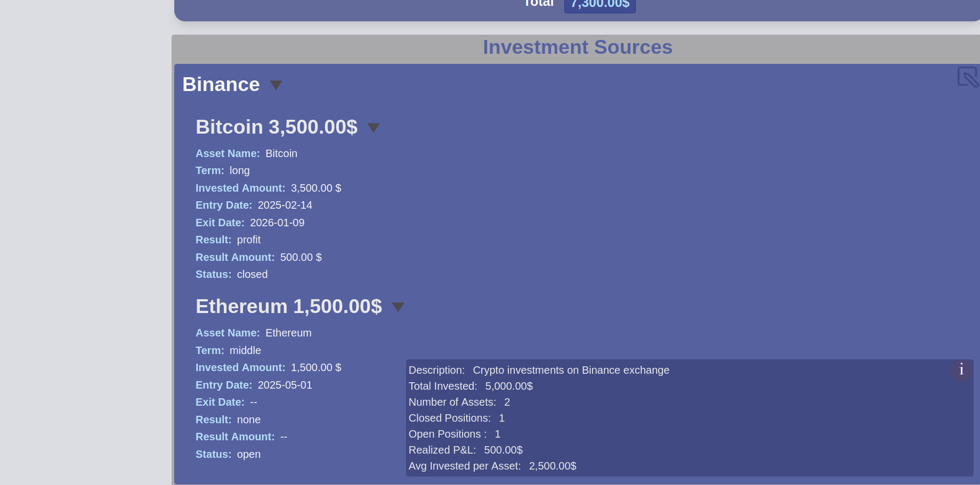This screenshot has height=485, width=980.
Task: Click the Total 7,300.00$ value badge
Action: click(x=600, y=4)
